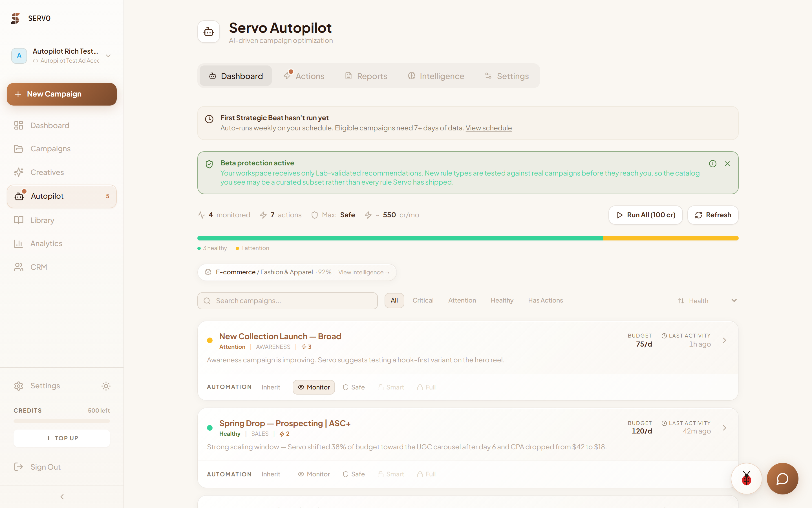Go to Campaigns in the sidebar
This screenshot has width=812, height=508.
tap(62, 148)
